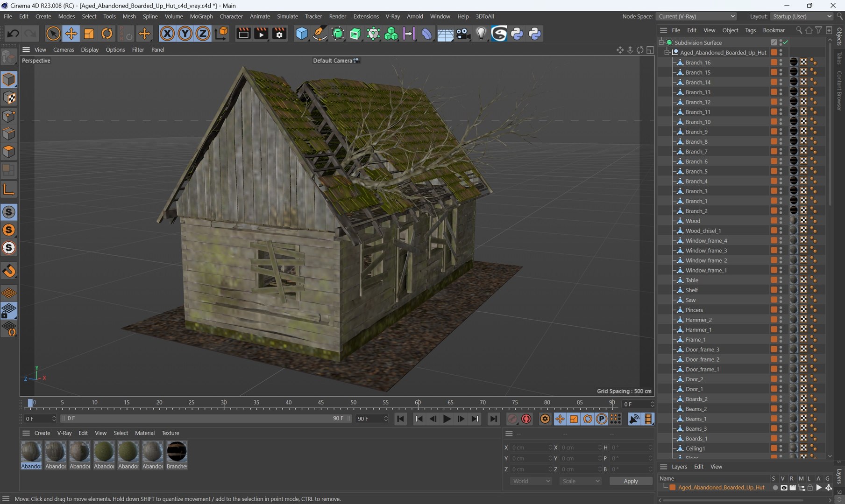Open the Layout dropdown
This screenshot has width=845, height=504.
(x=802, y=16)
